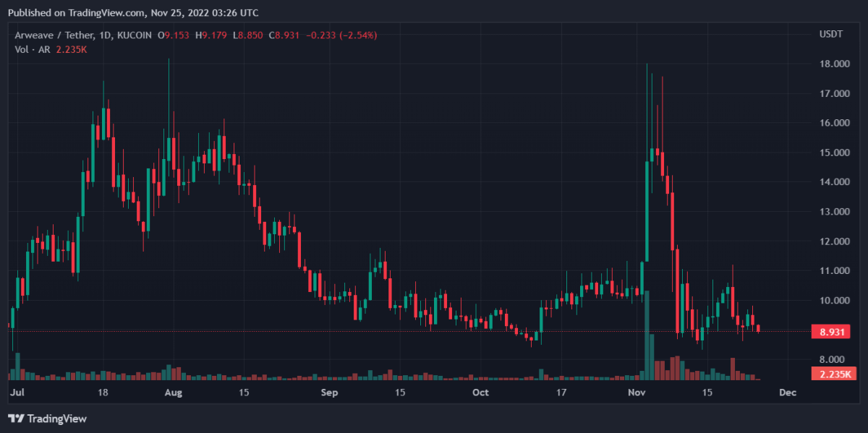Click the Sep date label
Image resolution: width=868 pixels, height=433 pixels.
[x=329, y=393]
